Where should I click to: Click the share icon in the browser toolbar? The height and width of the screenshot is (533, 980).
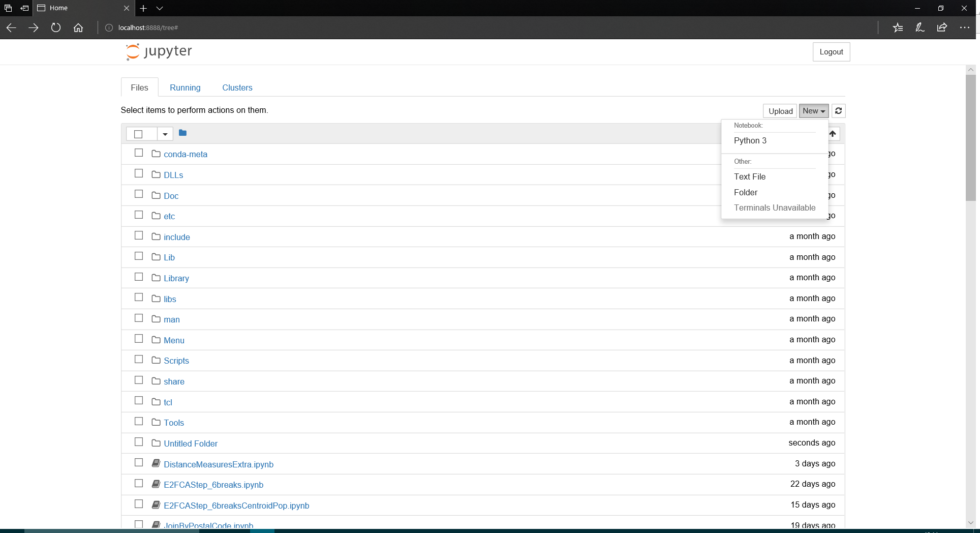(942, 27)
